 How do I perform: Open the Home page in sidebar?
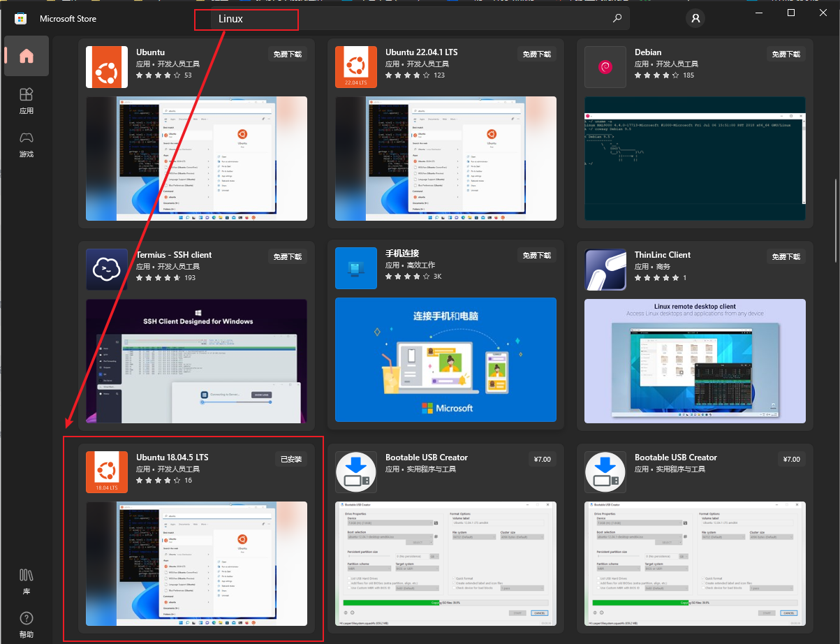[27, 56]
